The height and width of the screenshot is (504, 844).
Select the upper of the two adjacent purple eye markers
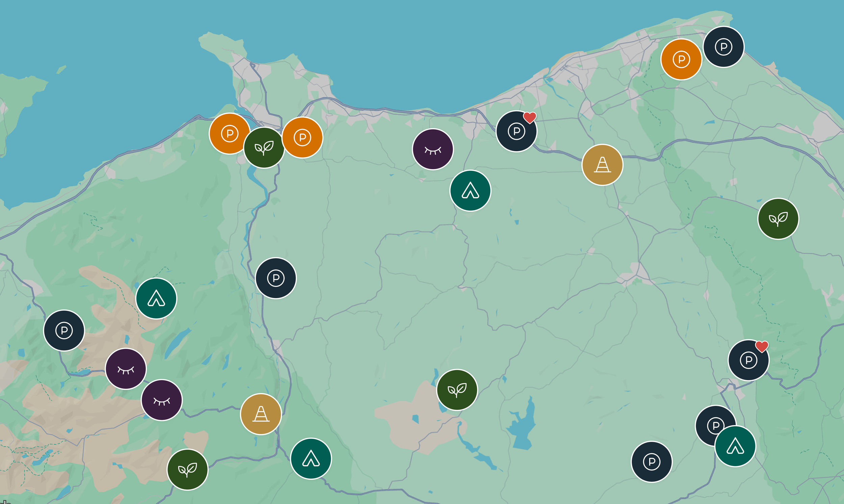click(126, 369)
